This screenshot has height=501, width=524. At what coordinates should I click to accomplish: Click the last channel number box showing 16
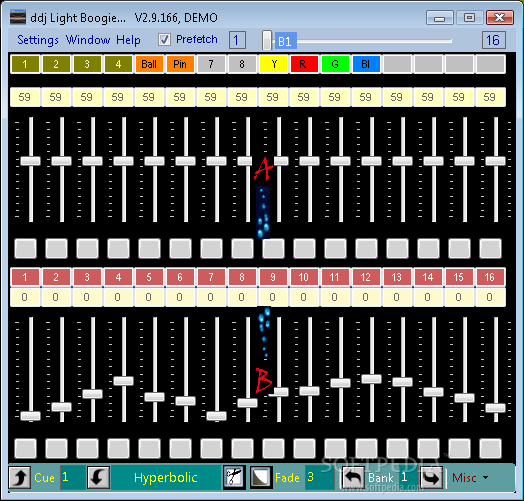494,40
